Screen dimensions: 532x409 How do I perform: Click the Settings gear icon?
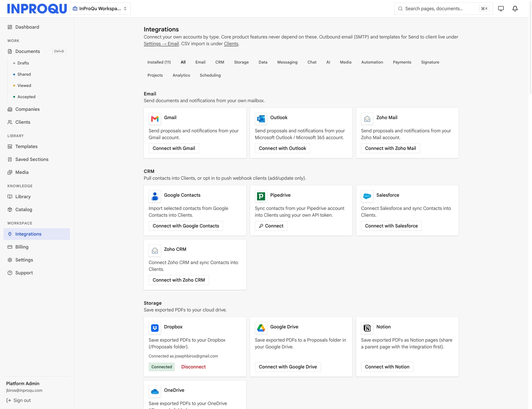coord(10,260)
